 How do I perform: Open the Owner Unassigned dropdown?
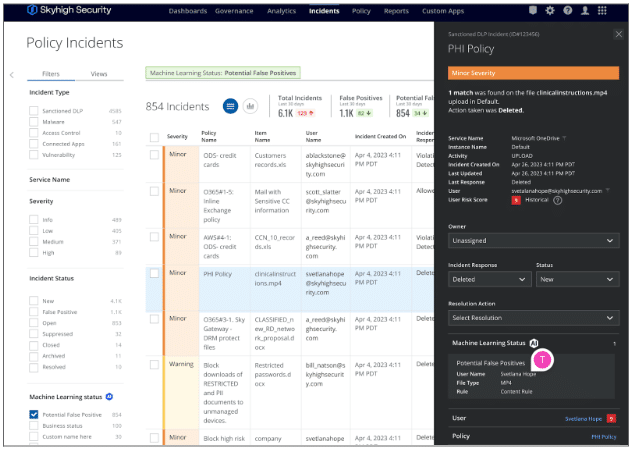click(534, 241)
